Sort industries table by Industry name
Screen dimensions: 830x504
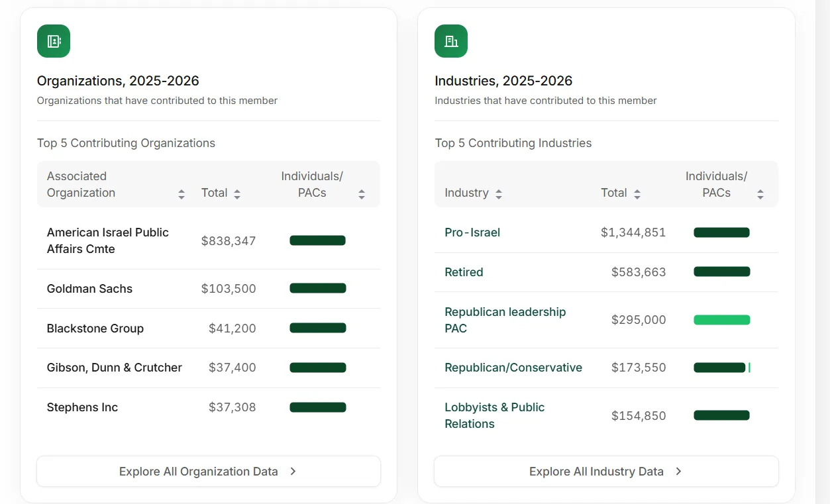click(x=499, y=194)
